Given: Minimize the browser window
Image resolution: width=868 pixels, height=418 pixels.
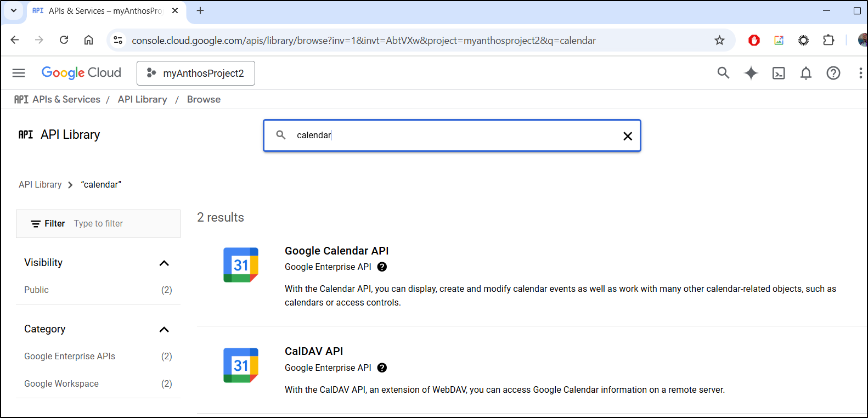Looking at the screenshot, I should [x=826, y=10].
